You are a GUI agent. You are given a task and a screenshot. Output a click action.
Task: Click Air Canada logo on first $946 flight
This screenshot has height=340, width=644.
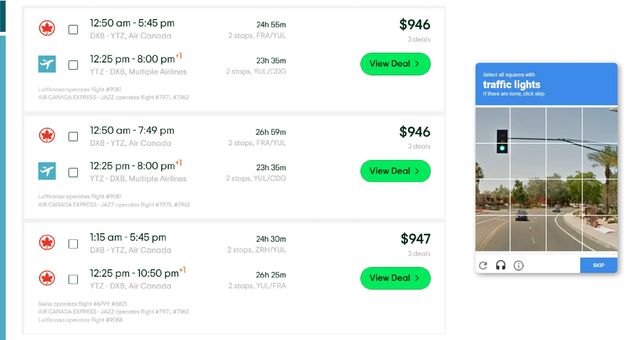coord(47,28)
